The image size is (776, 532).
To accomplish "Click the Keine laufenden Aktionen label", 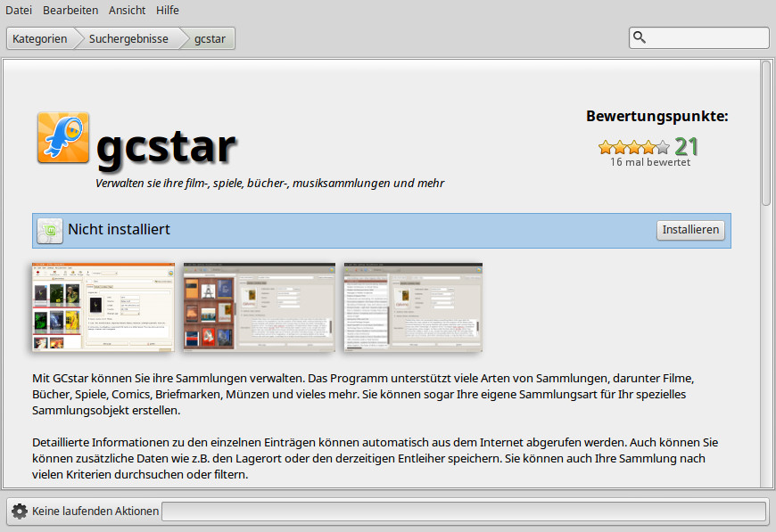I will point(95,512).
